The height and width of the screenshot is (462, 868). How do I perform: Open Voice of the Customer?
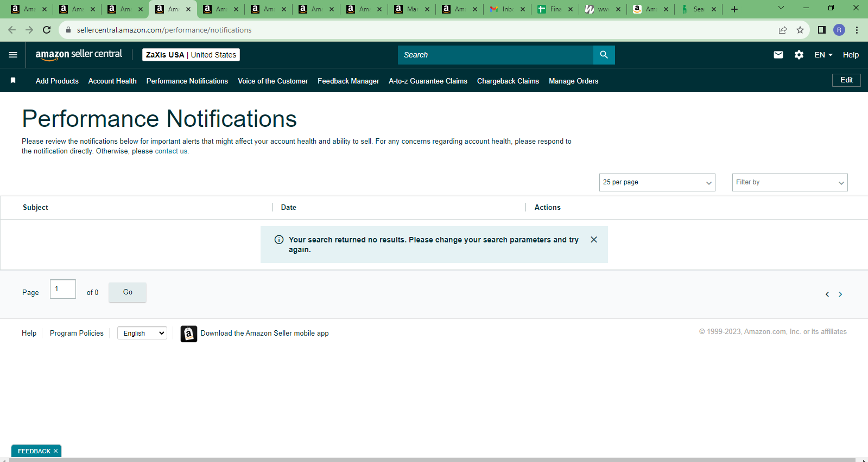click(273, 81)
